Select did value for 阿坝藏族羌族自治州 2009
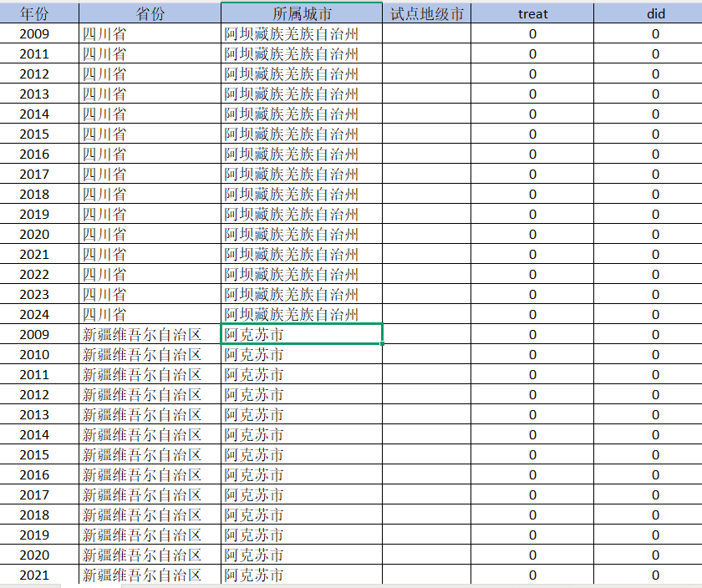This screenshot has height=588, width=702. click(x=655, y=33)
